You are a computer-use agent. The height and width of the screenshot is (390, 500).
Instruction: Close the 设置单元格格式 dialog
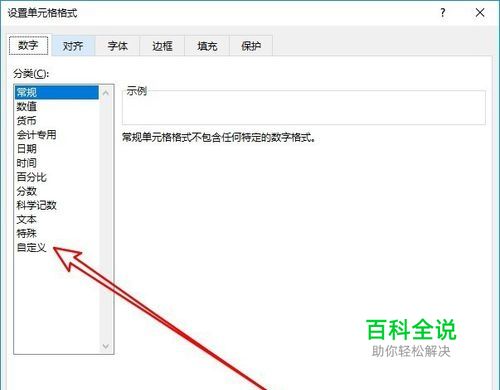point(480,13)
